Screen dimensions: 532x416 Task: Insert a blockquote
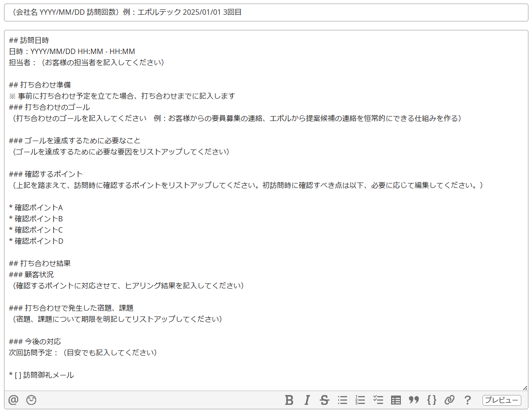[x=413, y=400]
